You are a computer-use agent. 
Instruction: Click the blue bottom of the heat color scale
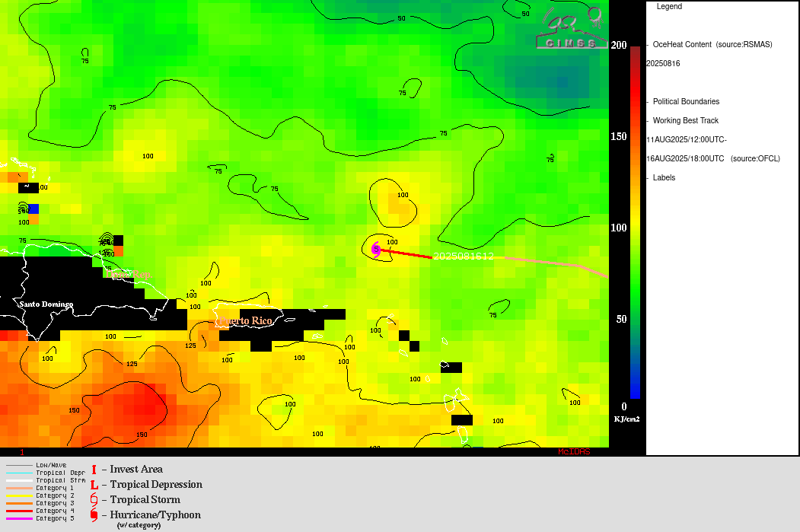pos(635,392)
